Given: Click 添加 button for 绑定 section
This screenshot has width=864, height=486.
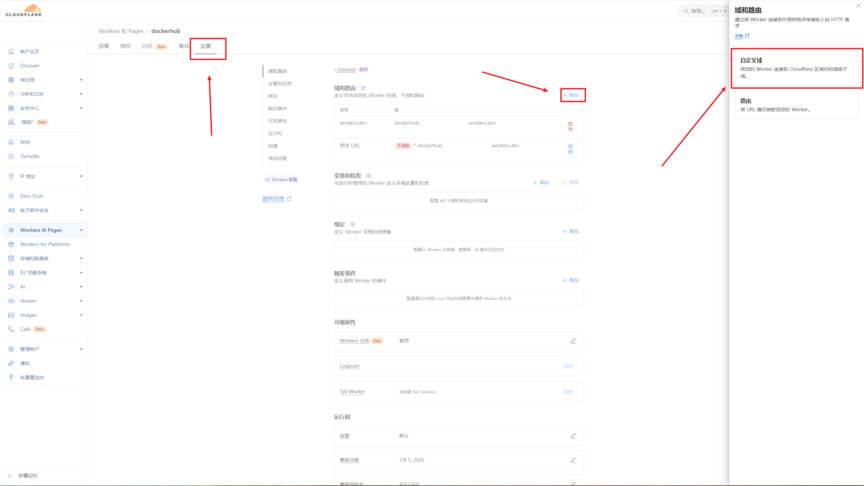Looking at the screenshot, I should [x=571, y=231].
